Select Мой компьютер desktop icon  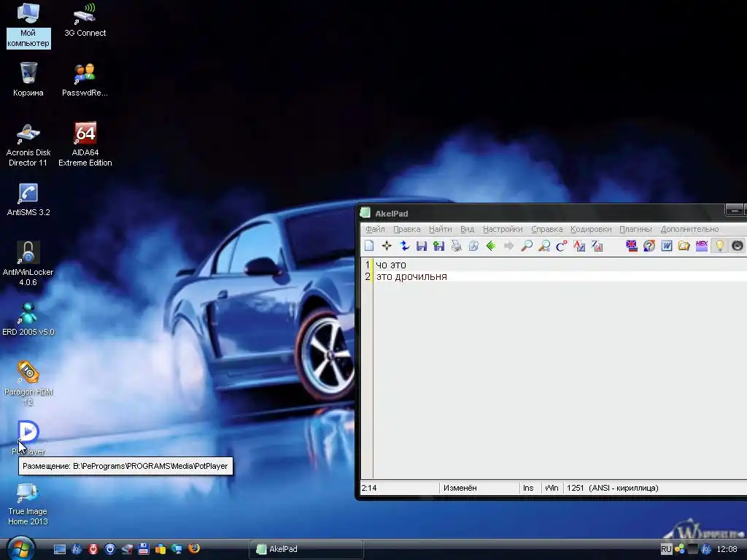point(28,25)
